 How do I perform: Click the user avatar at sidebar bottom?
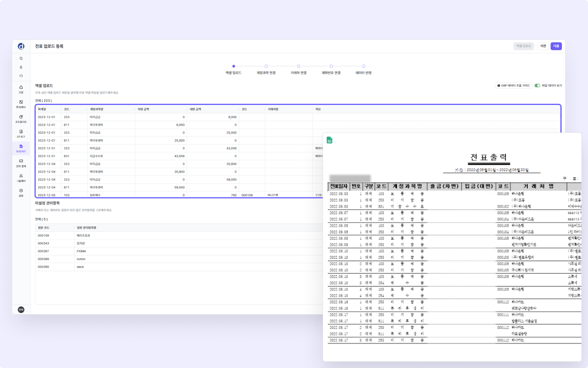[x=21, y=310]
